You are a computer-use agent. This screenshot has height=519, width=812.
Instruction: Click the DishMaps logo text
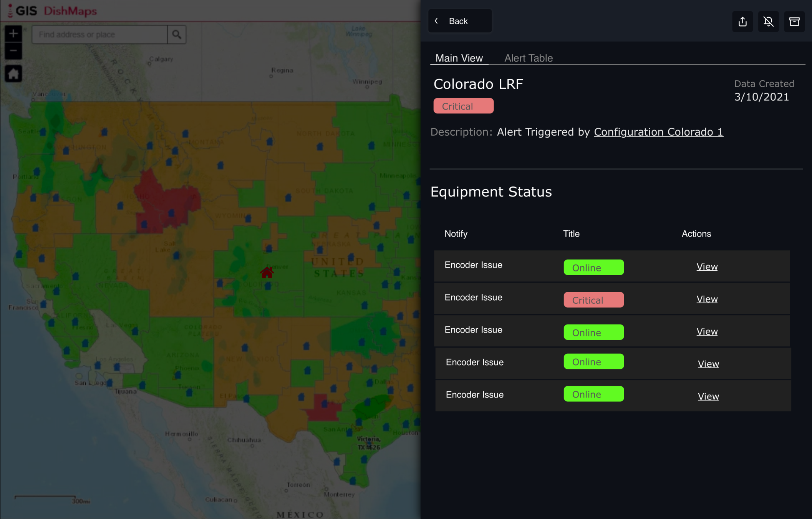tap(70, 11)
